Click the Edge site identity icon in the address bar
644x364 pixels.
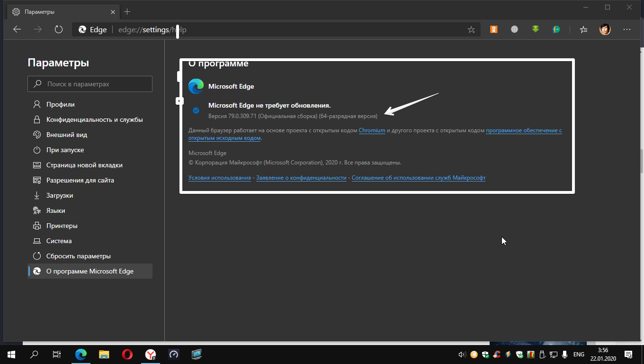82,29
